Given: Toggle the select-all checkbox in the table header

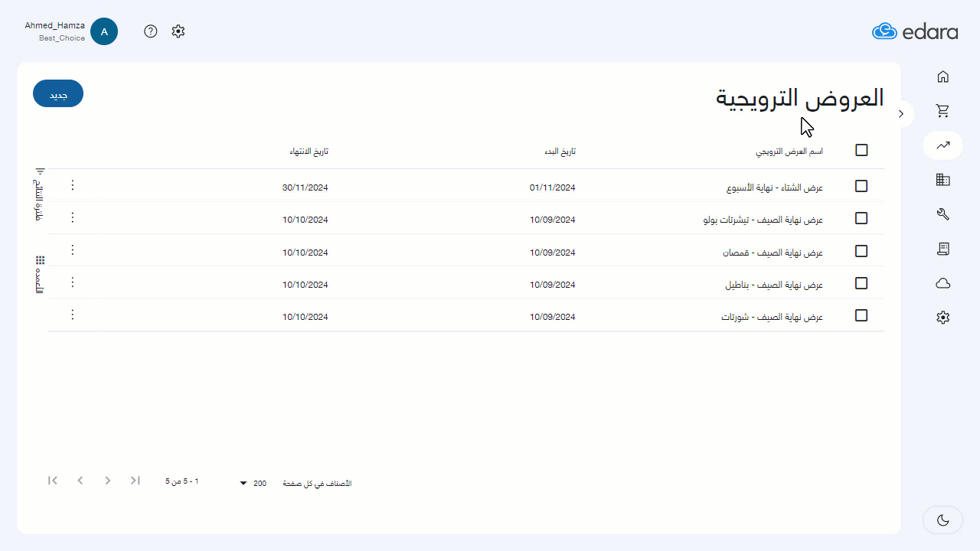Looking at the screenshot, I should (x=861, y=150).
